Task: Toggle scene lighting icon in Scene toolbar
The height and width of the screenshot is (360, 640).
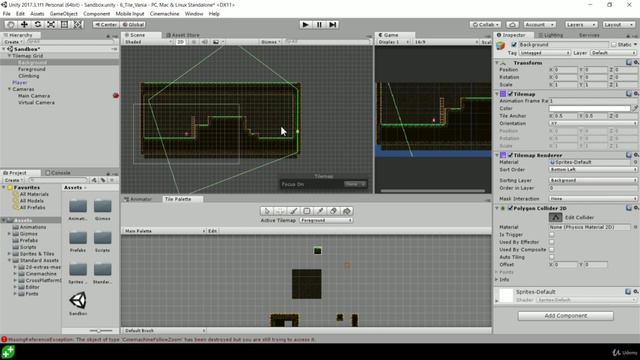Action: 194,42
